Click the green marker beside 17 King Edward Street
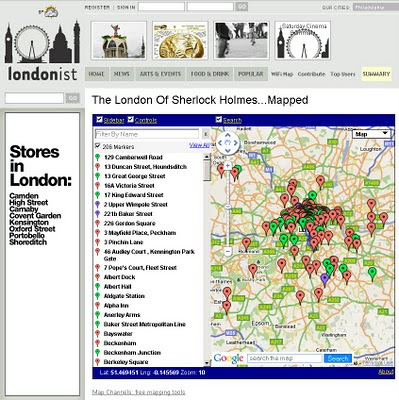Image resolution: width=399 pixels, height=400 pixels. click(x=98, y=195)
